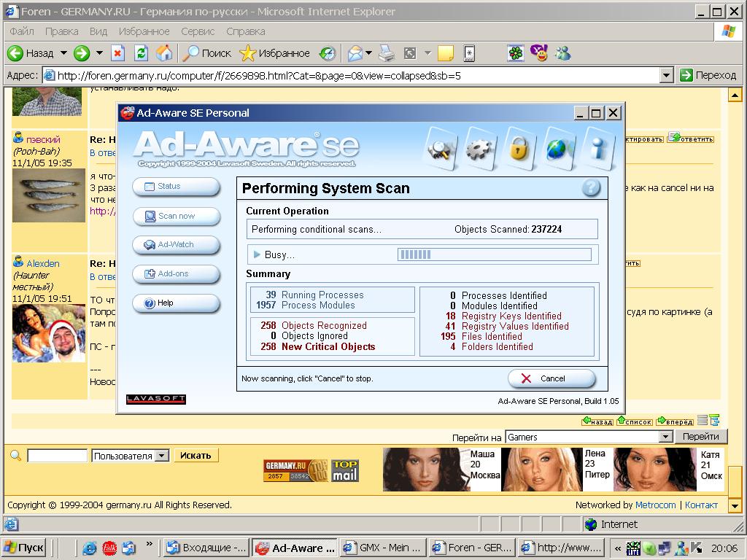
Task: Print the page with printer icon
Action: pos(387,53)
